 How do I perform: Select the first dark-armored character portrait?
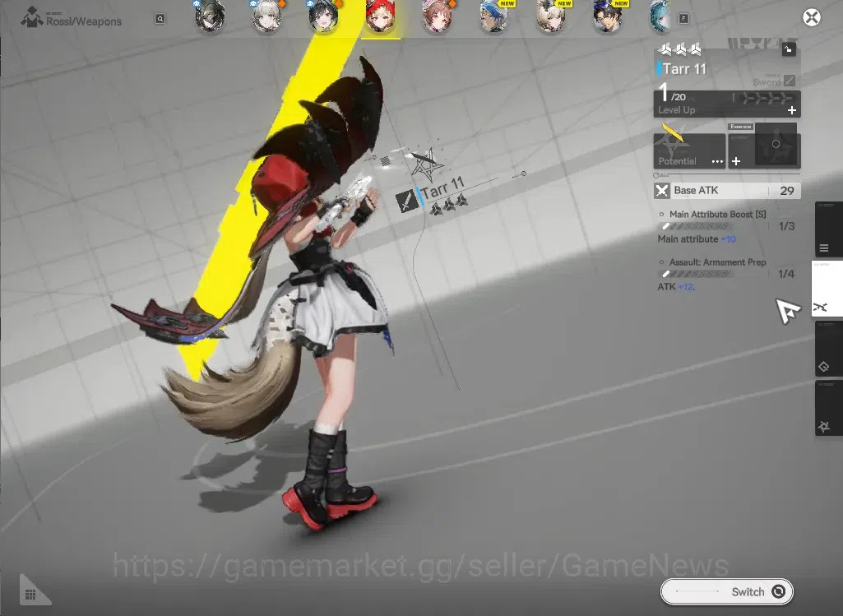(210, 16)
